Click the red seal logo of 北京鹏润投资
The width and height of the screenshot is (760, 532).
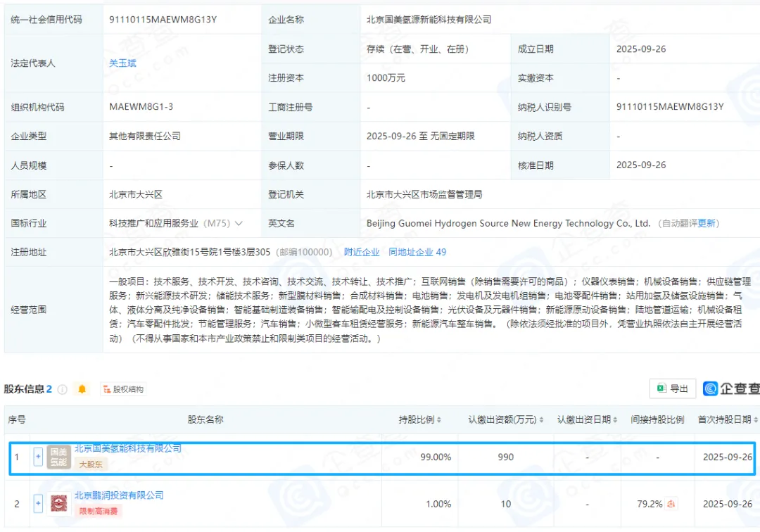click(58, 503)
